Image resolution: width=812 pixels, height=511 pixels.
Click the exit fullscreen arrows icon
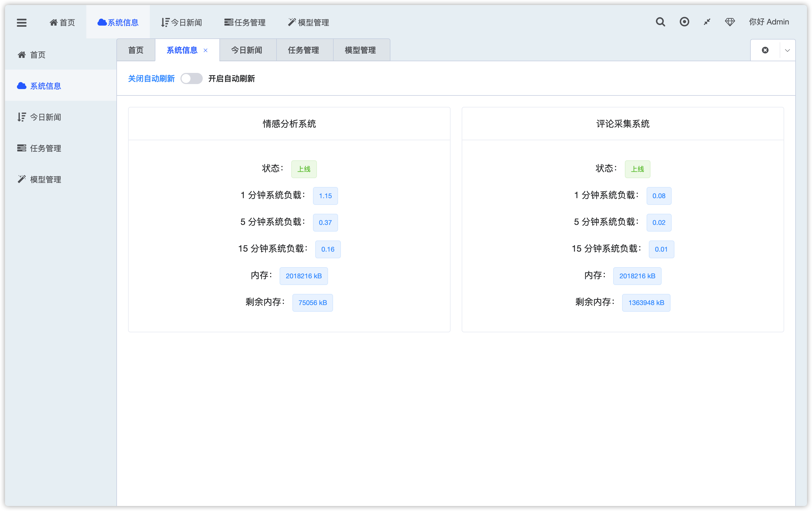[707, 22]
